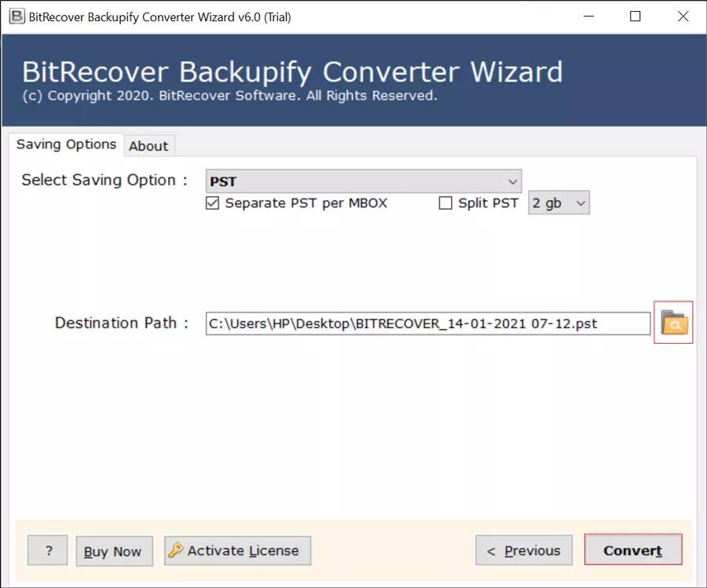
Task: Click the Activate License button
Action: 237,550
